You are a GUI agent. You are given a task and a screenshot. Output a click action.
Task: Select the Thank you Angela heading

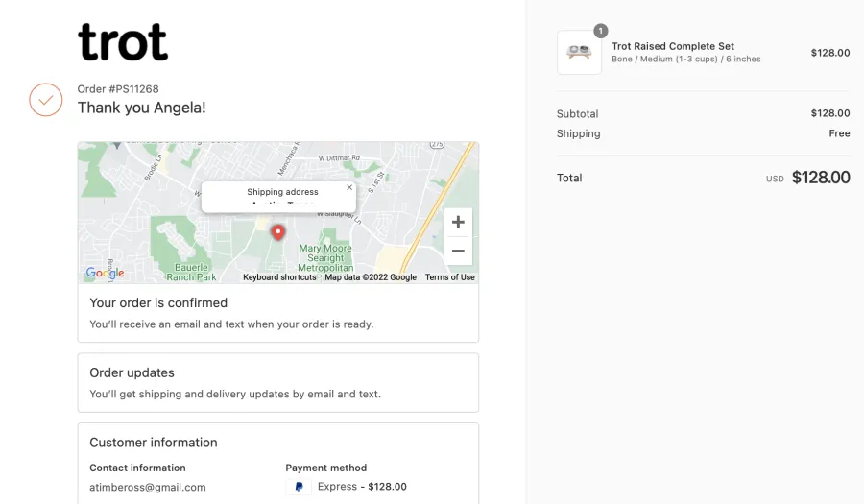(x=142, y=108)
